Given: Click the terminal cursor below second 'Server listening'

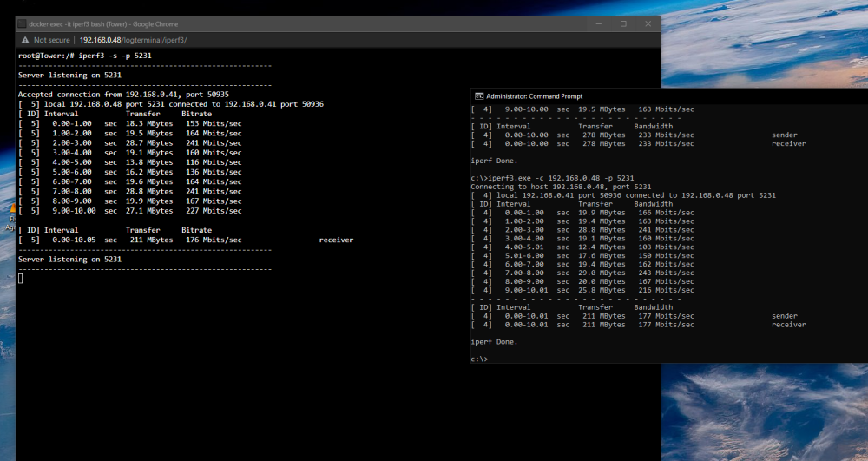Looking at the screenshot, I should 21,279.
